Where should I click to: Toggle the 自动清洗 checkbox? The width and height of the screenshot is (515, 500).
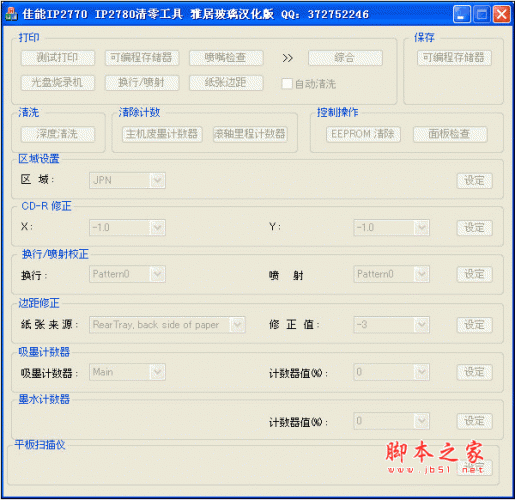287,84
